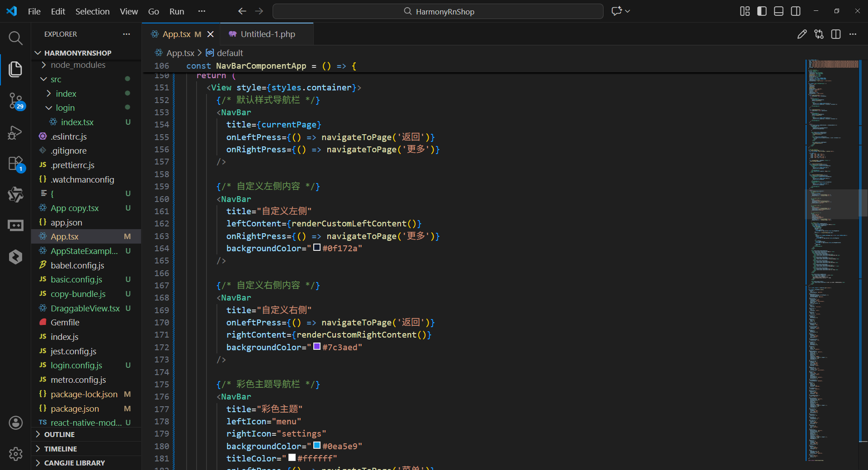Click the default symbol breadcrumb
Screen dimensions: 868x470
tap(230, 53)
